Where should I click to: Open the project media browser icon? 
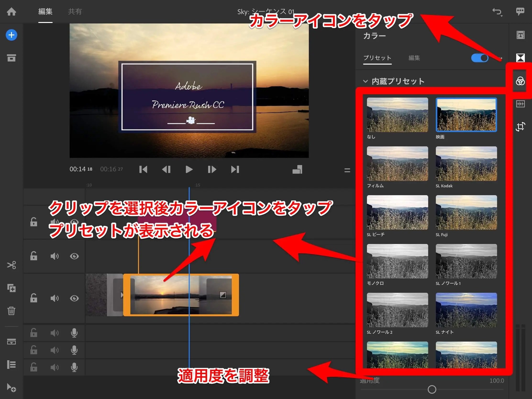click(11, 58)
